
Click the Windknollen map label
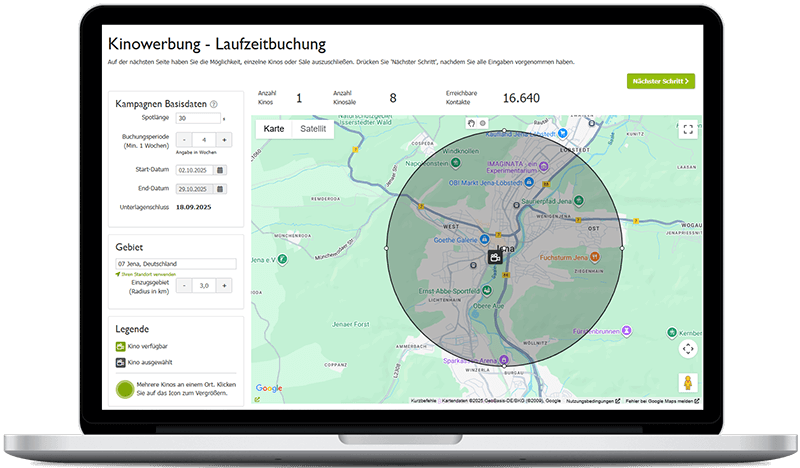(x=461, y=151)
